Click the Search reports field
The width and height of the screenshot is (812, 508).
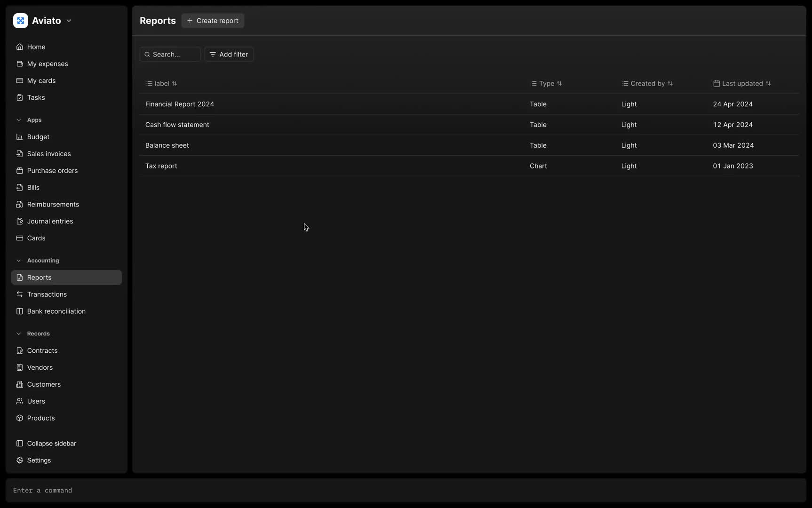[170, 55]
